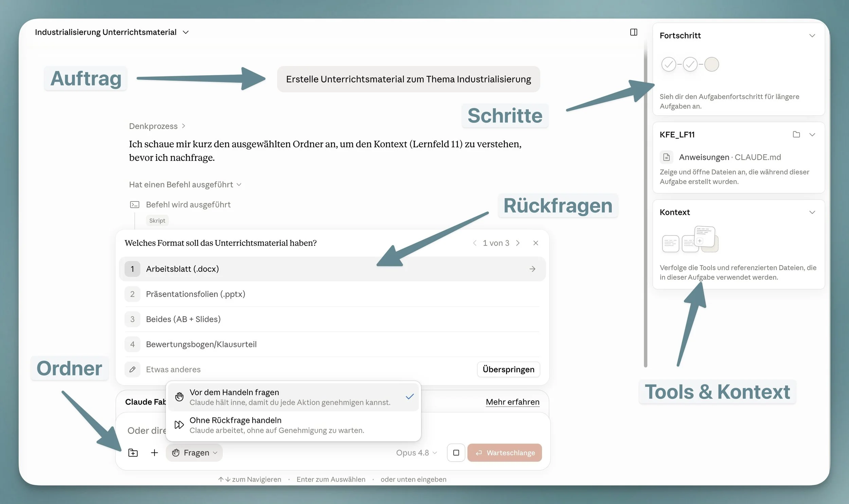The width and height of the screenshot is (849, 504).
Task: Click the pencil icon for Etwas anderes
Action: tap(132, 370)
